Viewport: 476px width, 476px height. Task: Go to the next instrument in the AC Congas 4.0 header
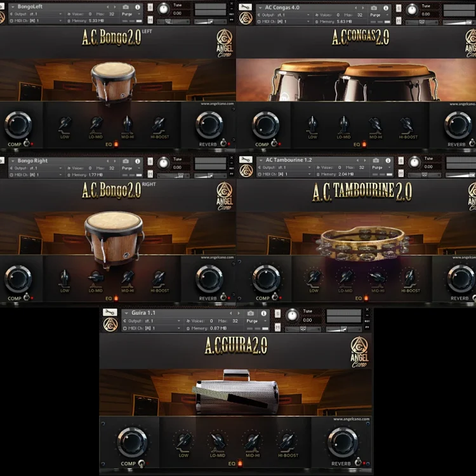363,8
